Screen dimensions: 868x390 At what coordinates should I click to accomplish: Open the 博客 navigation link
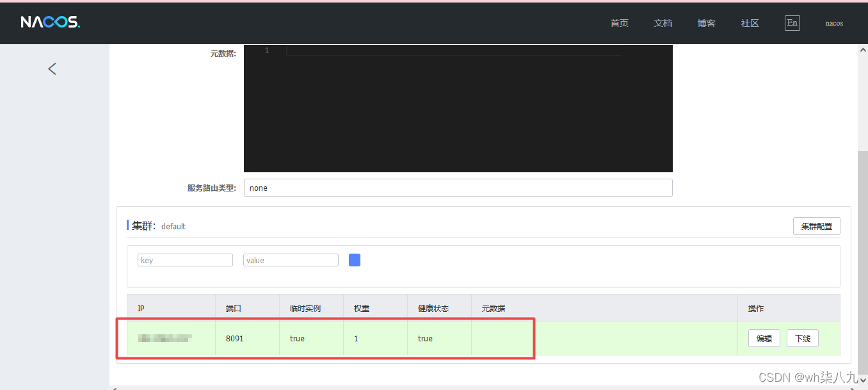[x=707, y=23]
